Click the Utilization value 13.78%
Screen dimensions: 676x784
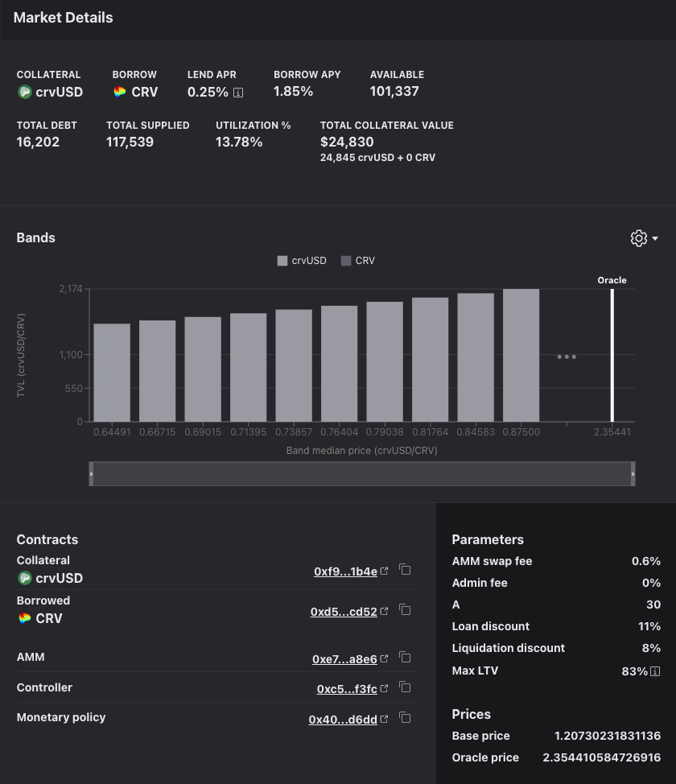[239, 142]
